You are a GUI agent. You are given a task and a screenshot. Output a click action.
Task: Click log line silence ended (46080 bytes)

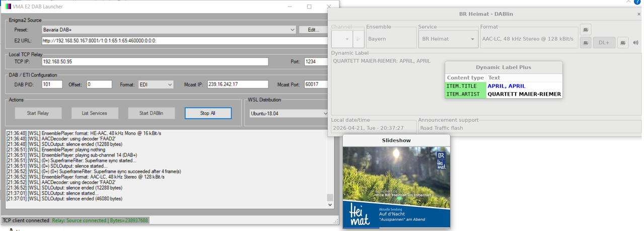[x=64, y=199]
